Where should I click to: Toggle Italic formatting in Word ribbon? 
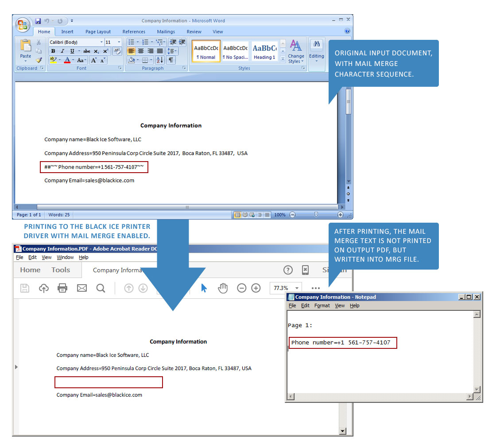click(62, 51)
